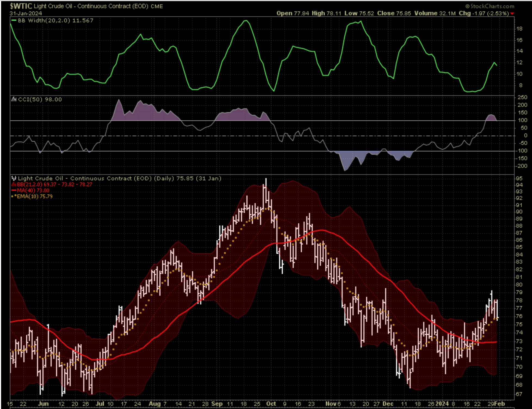Click the Oct label on the date axis

(271, 404)
